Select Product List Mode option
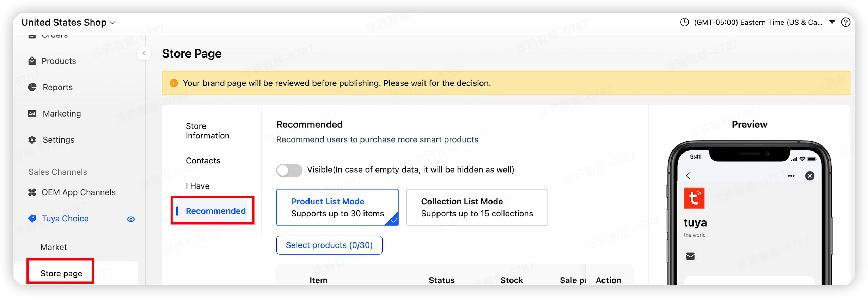The height and width of the screenshot is (298, 868). [337, 208]
